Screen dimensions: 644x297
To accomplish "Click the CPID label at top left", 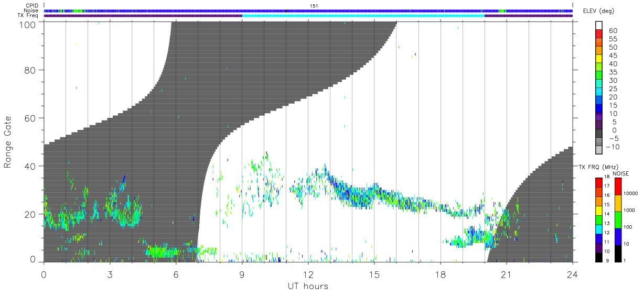I will (x=32, y=6).
